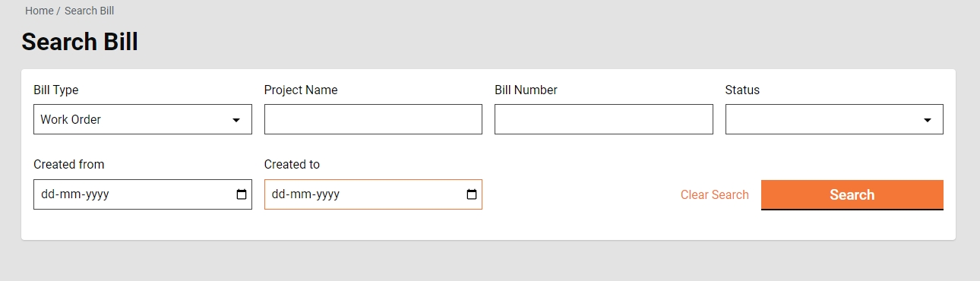Select the Work Order text in Bill Type

coord(71,119)
